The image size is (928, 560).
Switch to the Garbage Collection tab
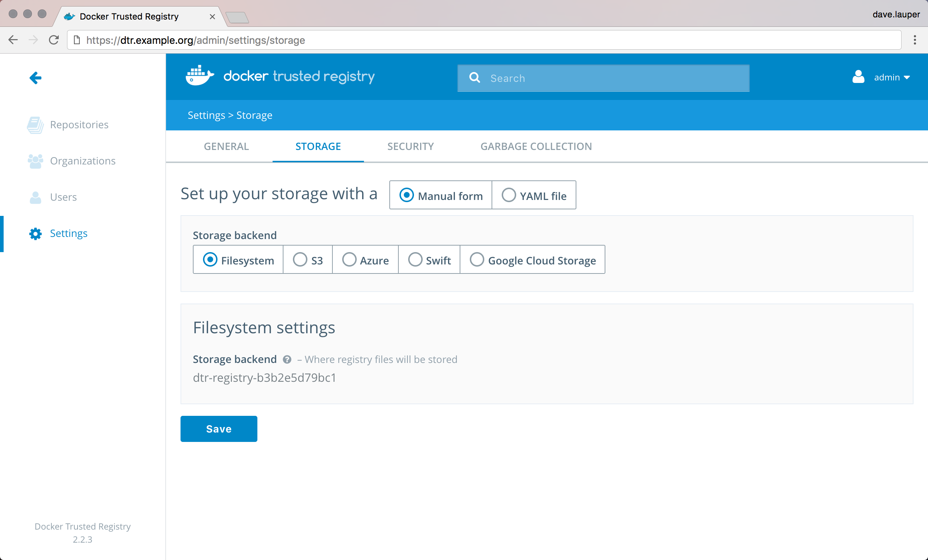point(536,146)
